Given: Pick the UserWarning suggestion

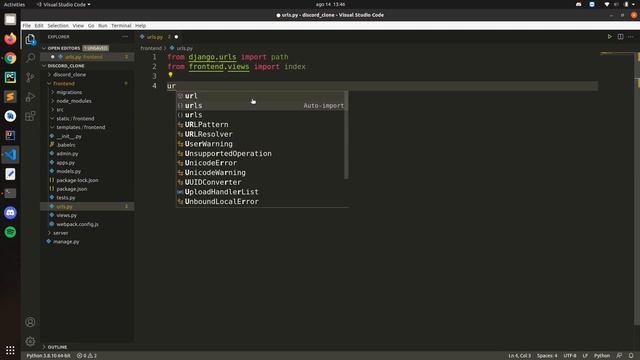Looking at the screenshot, I should (260, 144).
